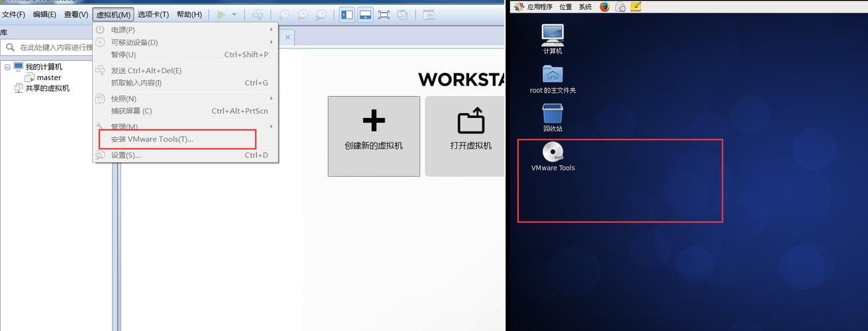Collapse the 我的计算机 tree node
This screenshot has height=331, width=868.
click(x=7, y=67)
